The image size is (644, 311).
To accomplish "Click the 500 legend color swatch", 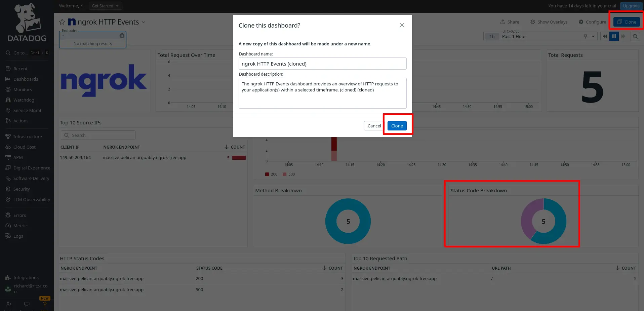I will click(284, 174).
